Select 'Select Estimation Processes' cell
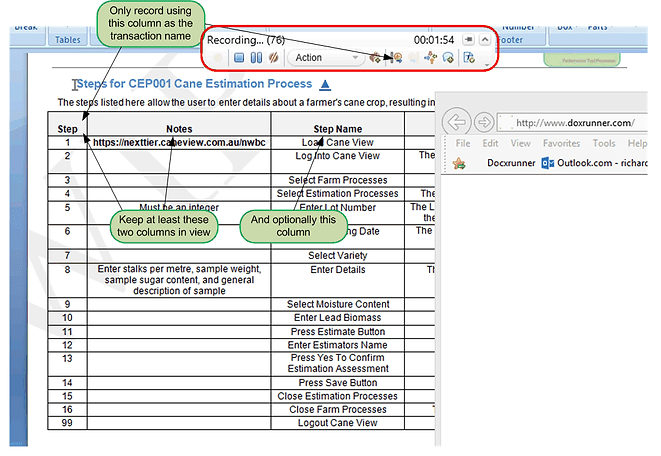661x456 pixels. pos(338,194)
